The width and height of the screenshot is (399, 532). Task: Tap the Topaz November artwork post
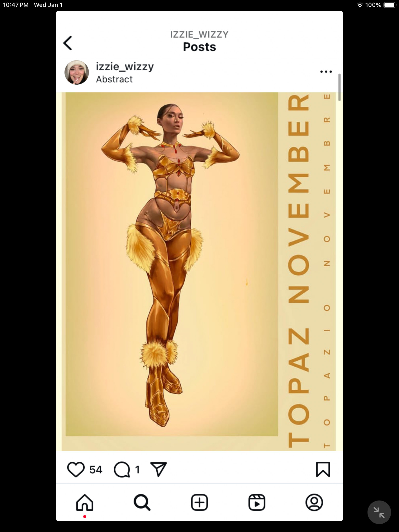point(199,272)
